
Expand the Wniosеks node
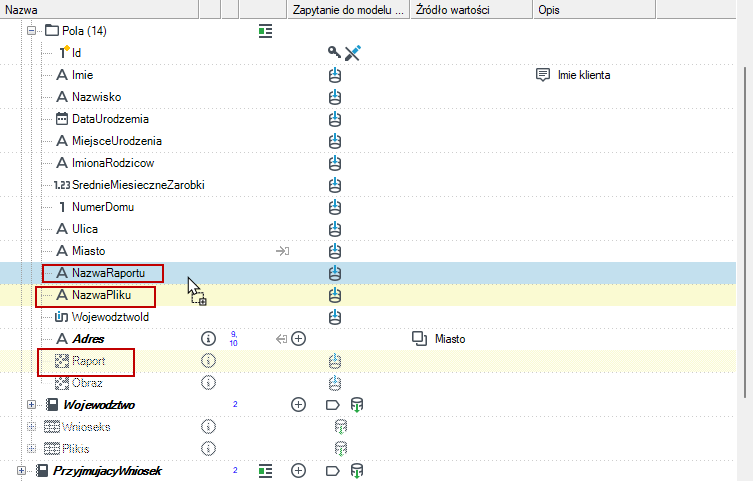pyautogui.click(x=32, y=427)
